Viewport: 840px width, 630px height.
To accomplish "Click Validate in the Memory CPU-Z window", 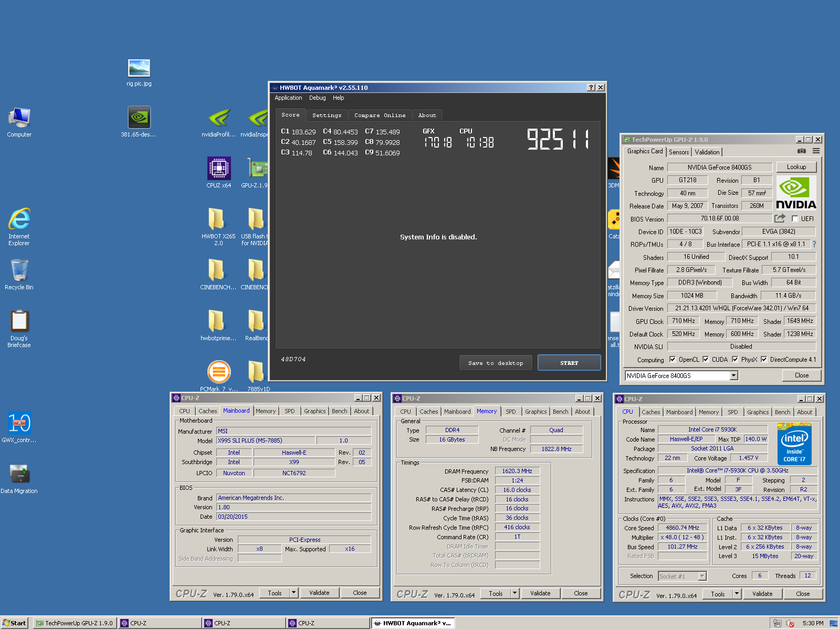I will (540, 593).
